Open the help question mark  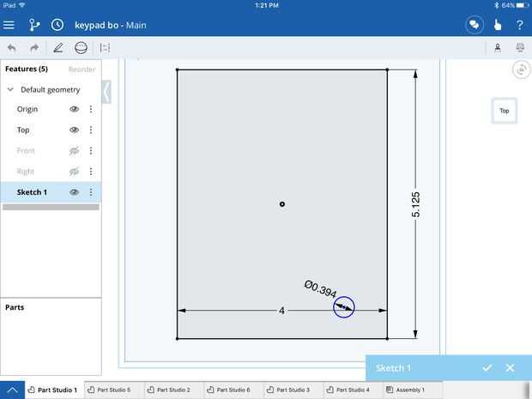click(519, 25)
